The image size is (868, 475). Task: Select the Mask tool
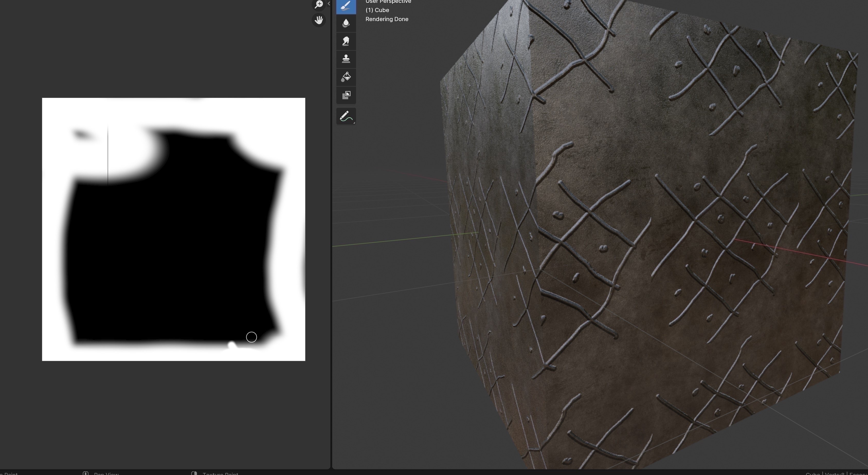(346, 95)
